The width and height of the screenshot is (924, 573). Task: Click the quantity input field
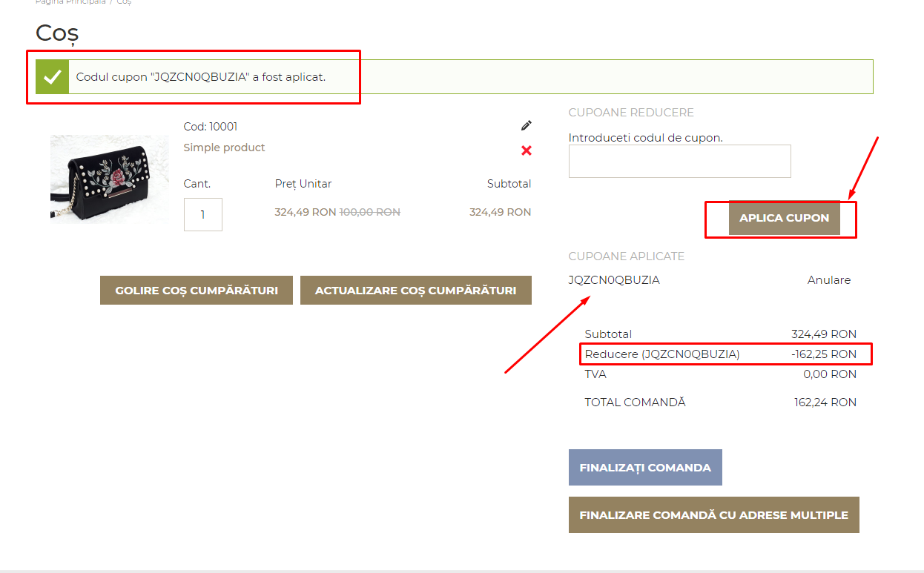(x=202, y=214)
